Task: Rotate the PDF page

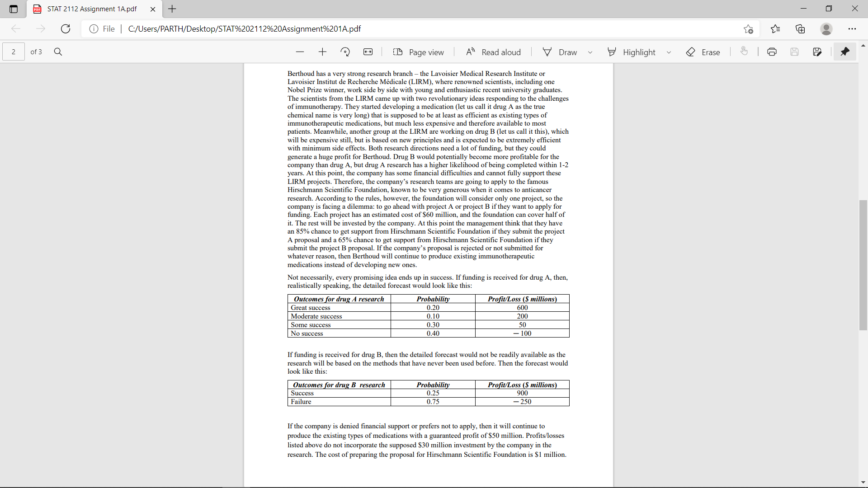Action: 345,52
